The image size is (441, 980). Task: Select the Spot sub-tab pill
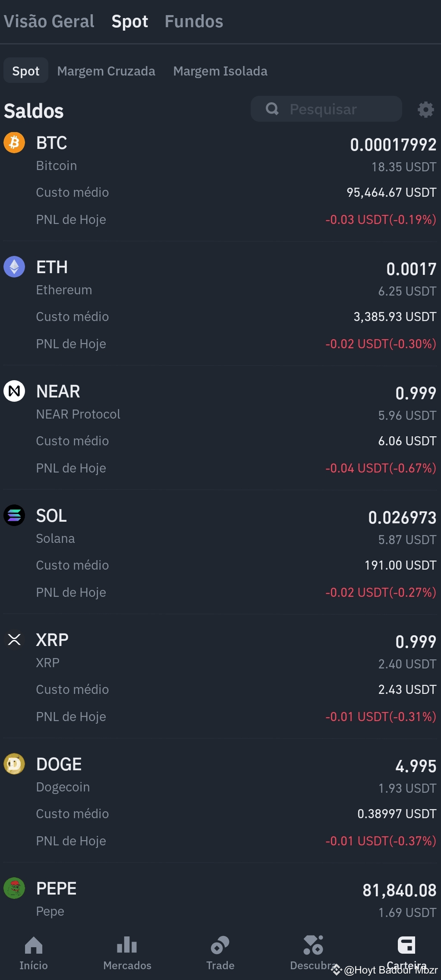pos(26,70)
